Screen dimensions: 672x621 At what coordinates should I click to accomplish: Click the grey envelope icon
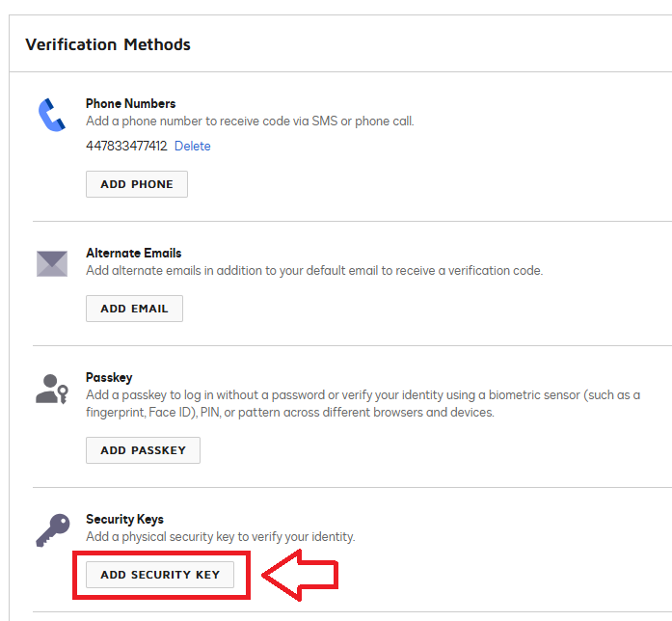point(51,263)
